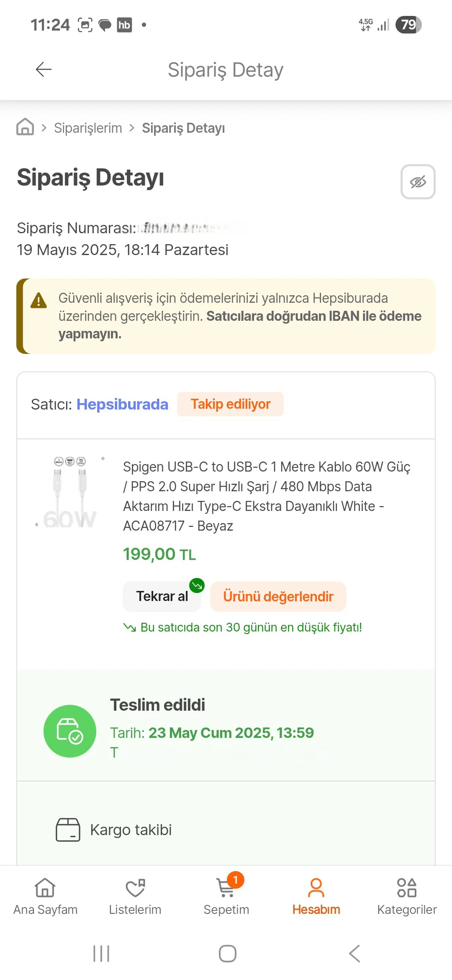Toggle seller follow via Takip ediliyor badge
This screenshot has width=452, height=980.
click(x=230, y=404)
